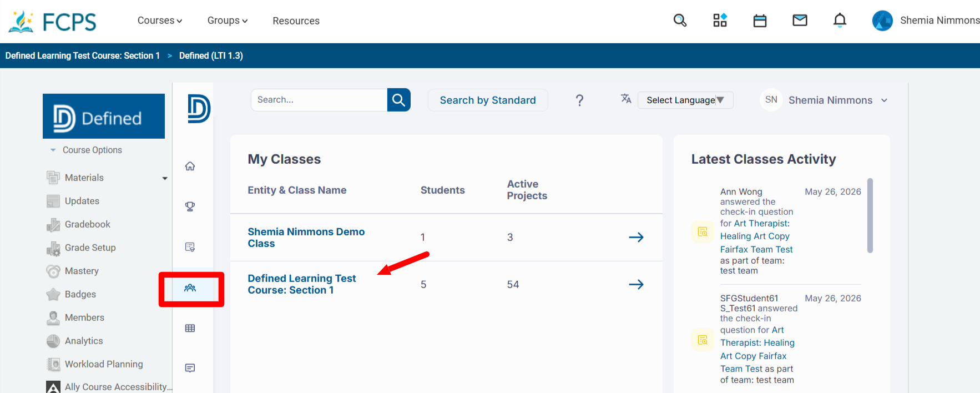Click the 54 active projects value
The image size is (980, 393).
513,285
